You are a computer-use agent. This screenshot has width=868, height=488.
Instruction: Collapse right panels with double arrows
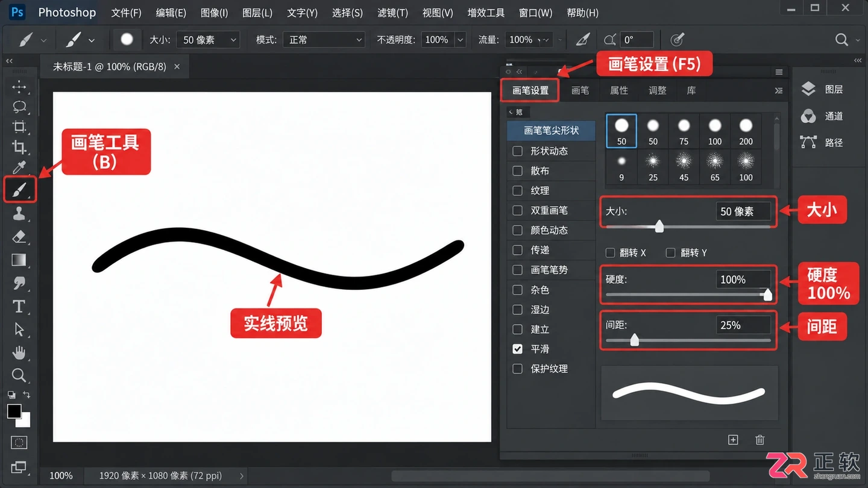[858, 61]
